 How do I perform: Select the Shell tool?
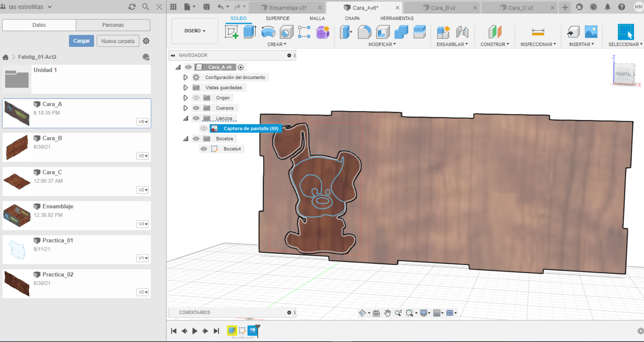[x=383, y=32]
